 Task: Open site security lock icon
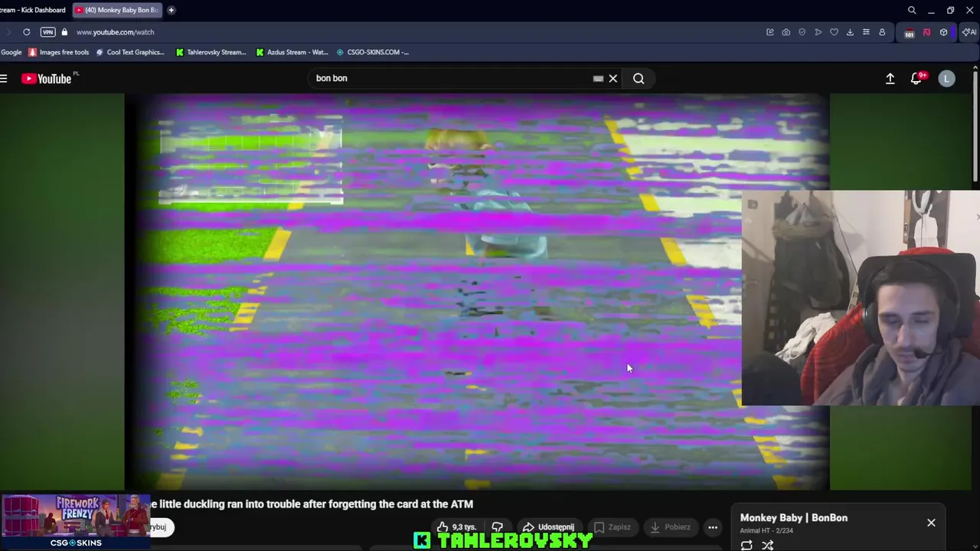[x=64, y=32]
